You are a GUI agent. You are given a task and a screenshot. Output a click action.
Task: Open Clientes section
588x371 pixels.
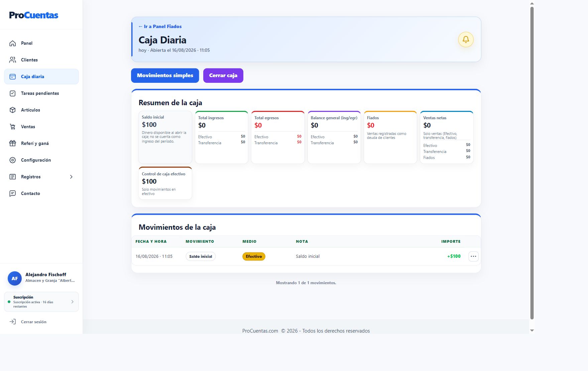[41, 60]
